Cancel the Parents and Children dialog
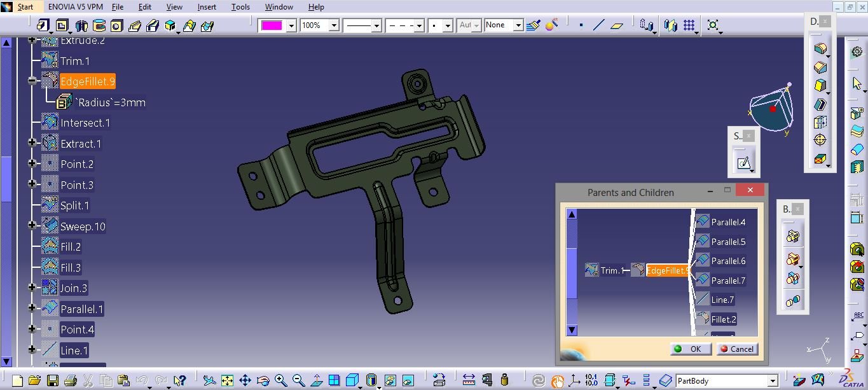Screen dimensions: 868x390 [737, 349]
